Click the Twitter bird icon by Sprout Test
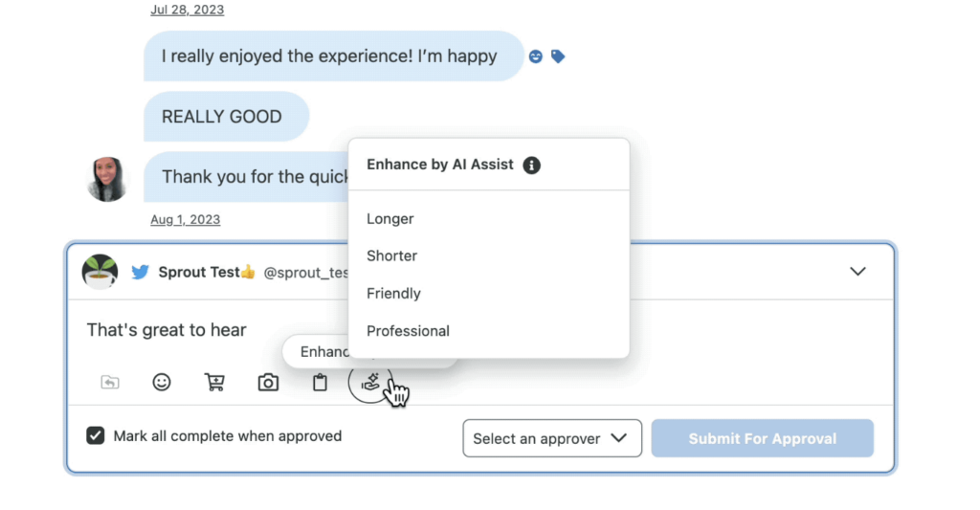Viewport: 980px width, 510px height. (x=141, y=273)
